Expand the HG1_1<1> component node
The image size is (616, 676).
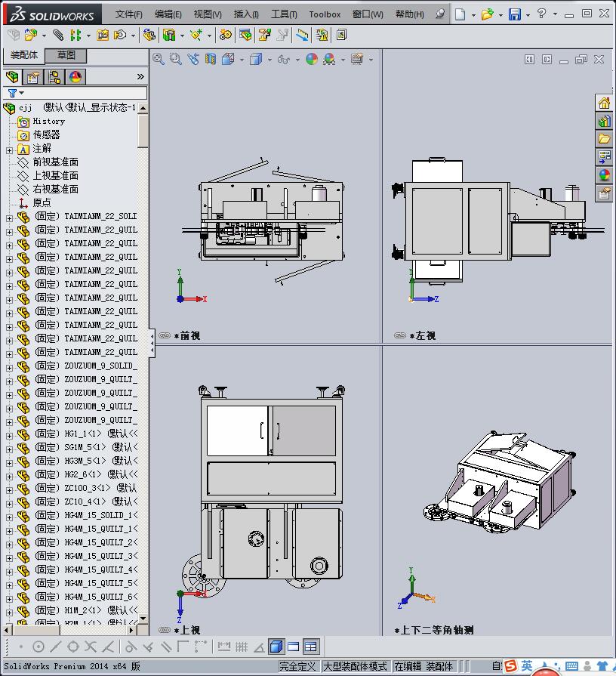10,435
